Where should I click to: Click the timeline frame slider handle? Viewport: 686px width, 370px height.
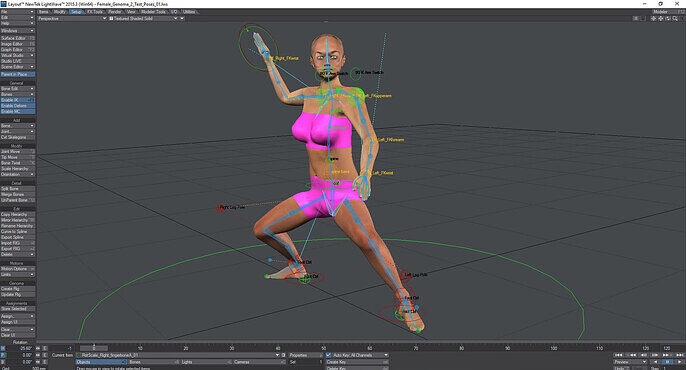(94, 348)
